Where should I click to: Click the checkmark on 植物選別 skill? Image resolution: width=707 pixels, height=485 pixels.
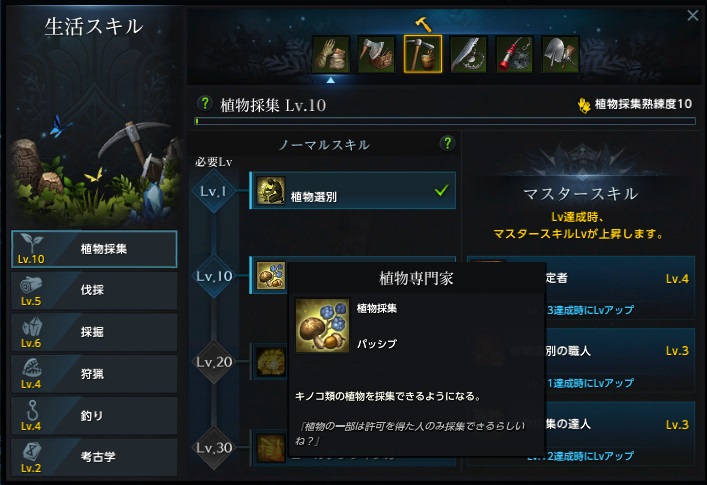pyautogui.click(x=441, y=190)
